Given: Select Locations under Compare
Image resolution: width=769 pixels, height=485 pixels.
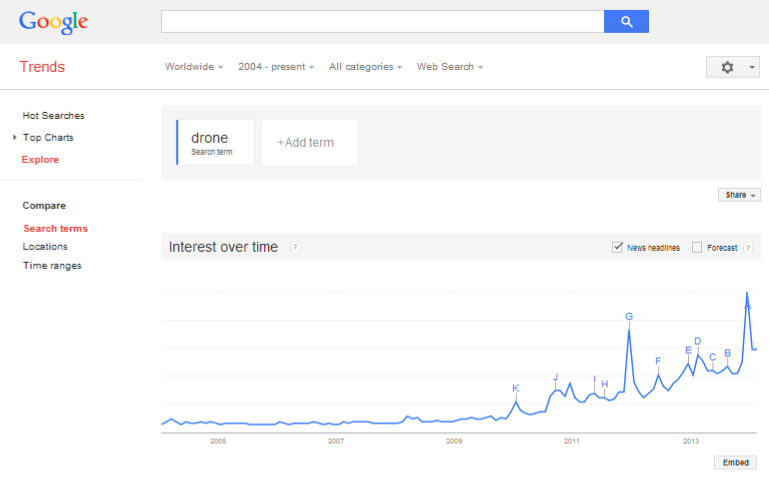Looking at the screenshot, I should pos(45,247).
